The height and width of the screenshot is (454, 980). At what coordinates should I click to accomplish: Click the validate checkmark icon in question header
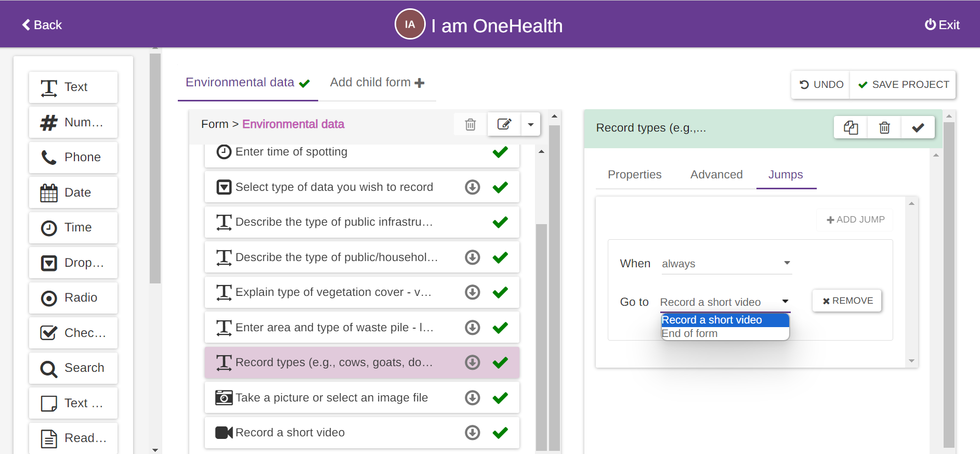point(918,127)
